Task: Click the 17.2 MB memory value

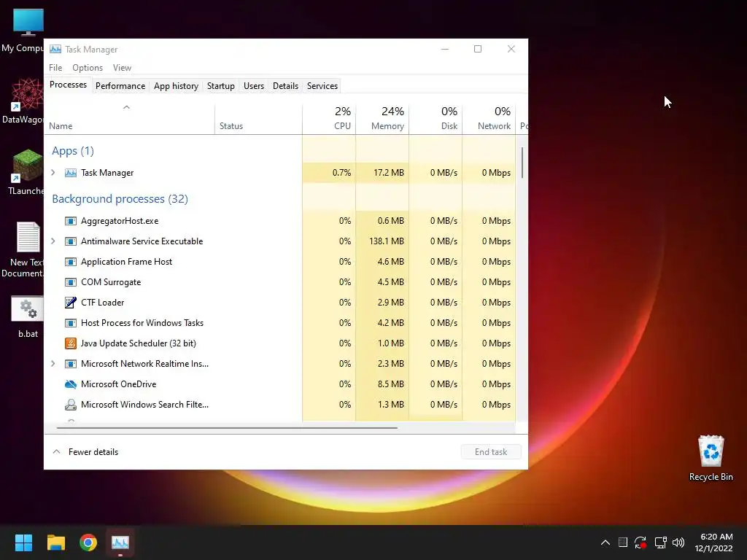Action: (x=388, y=173)
